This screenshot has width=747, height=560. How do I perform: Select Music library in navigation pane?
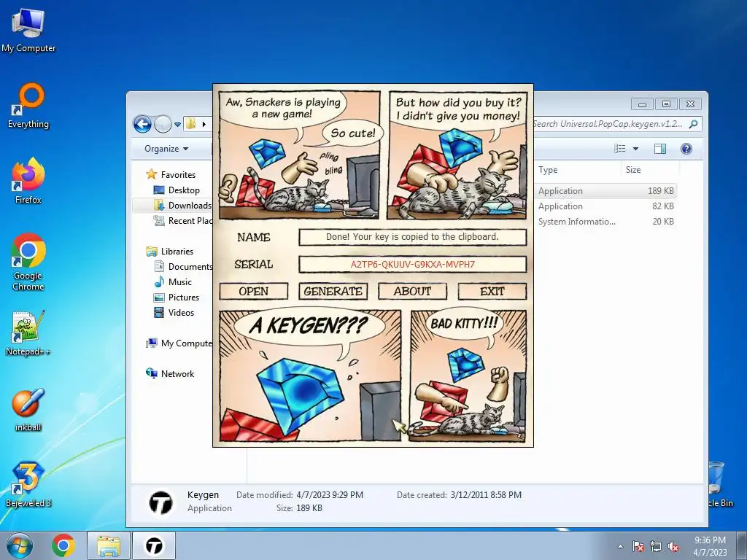179,282
